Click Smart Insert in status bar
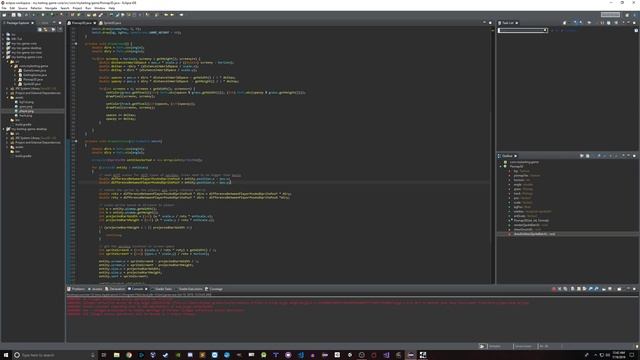The width and height of the screenshot is (640, 360). point(523,346)
